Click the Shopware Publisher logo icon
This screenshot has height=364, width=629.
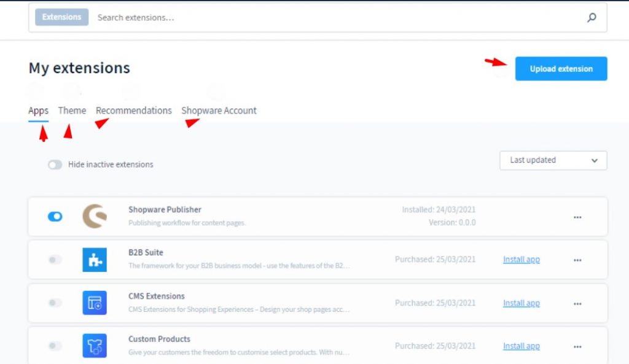pyautogui.click(x=95, y=217)
